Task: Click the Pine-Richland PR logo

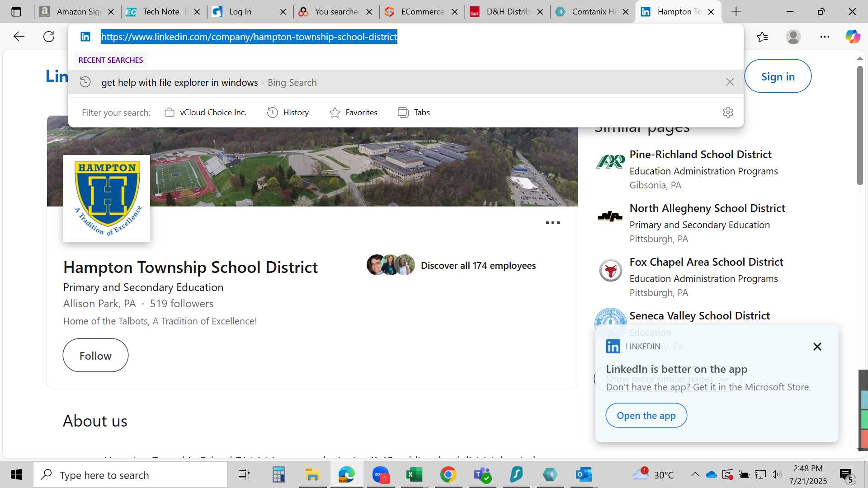Action: (x=610, y=162)
